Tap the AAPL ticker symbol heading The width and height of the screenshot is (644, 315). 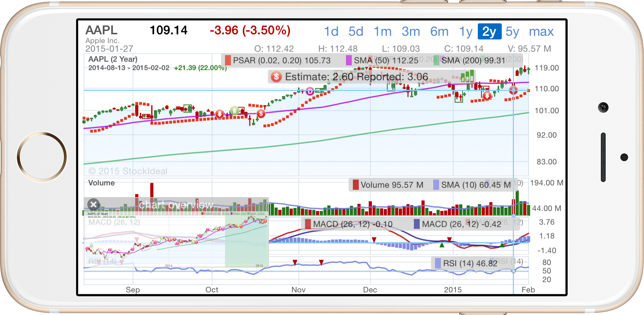click(x=102, y=30)
